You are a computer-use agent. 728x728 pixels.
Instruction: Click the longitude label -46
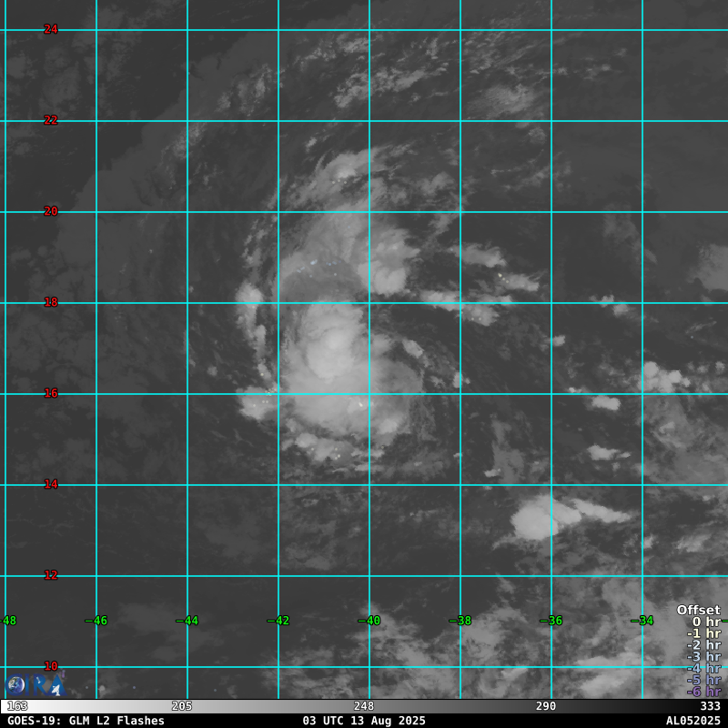pos(96,621)
